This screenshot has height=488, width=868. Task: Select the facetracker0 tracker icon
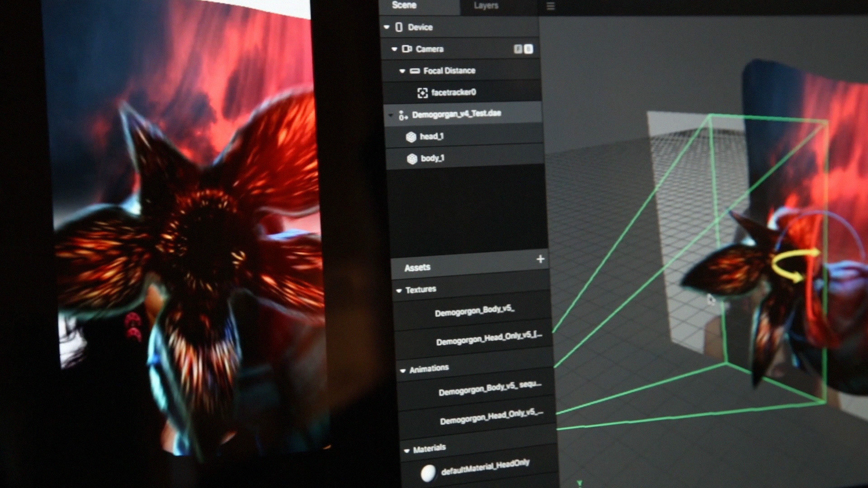(x=422, y=93)
